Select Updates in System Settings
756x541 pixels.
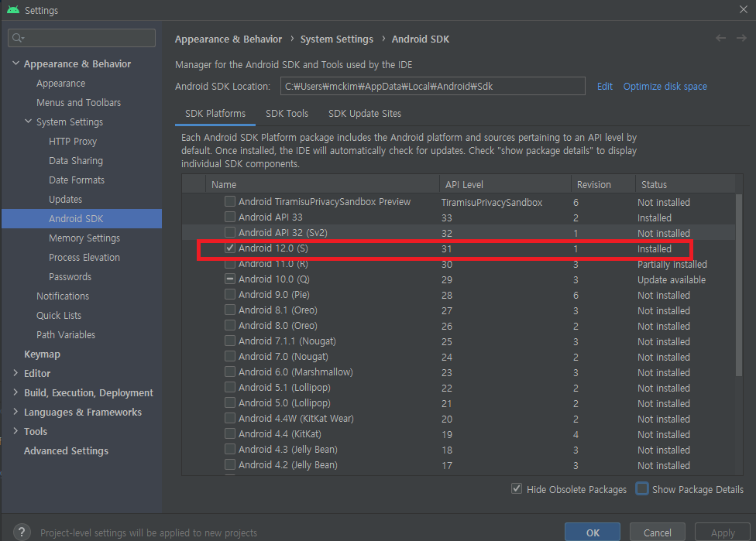tap(66, 199)
